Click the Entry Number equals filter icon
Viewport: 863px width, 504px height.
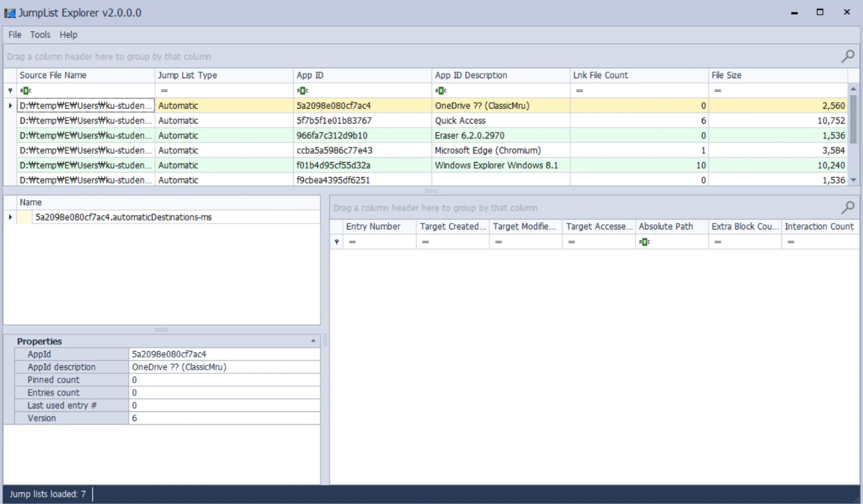coord(352,242)
